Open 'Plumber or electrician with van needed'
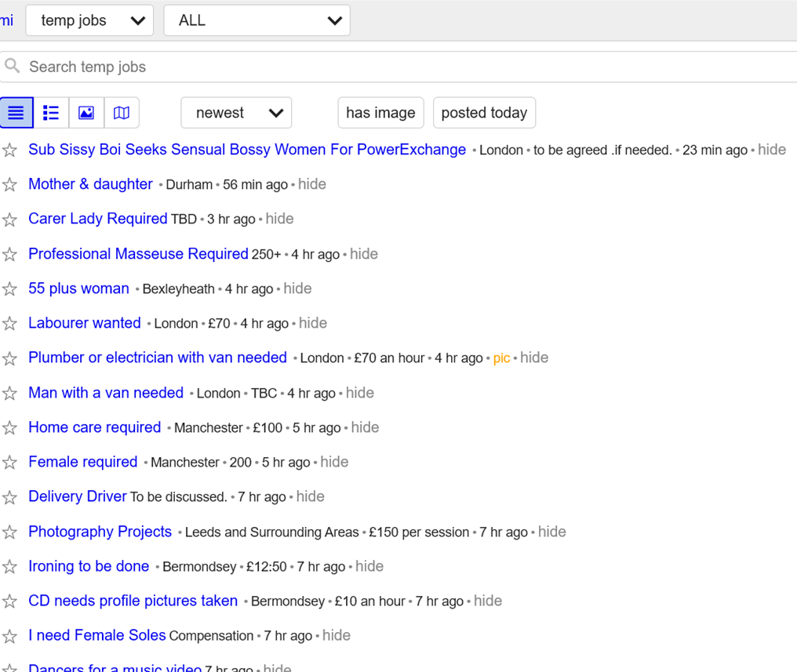The image size is (797, 672). click(x=158, y=357)
